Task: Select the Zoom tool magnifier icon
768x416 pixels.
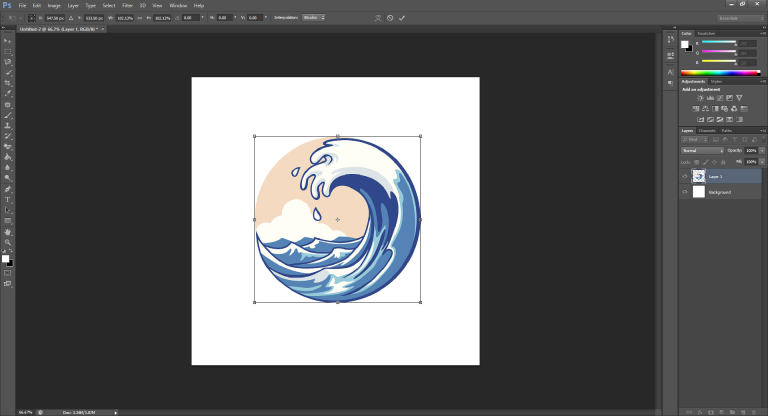Action: click(8, 242)
